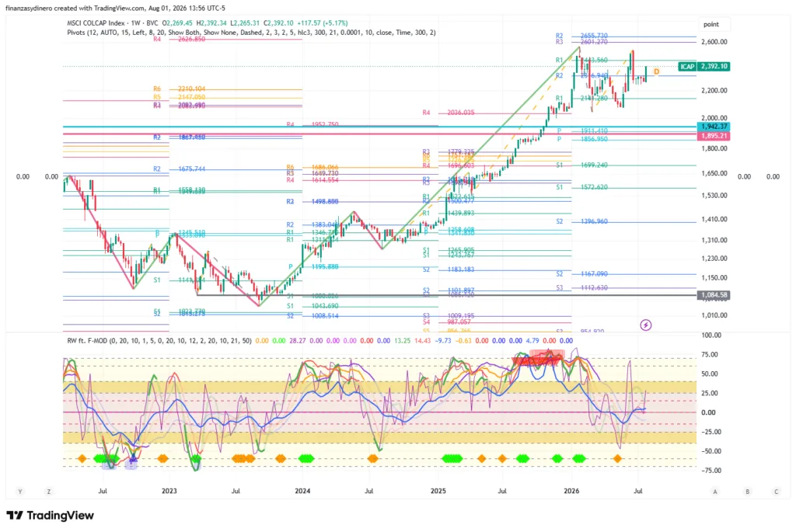This screenshot has height=532, width=796.
Task: Select the pink 1,895.21 price level label
Action: pyautogui.click(x=714, y=136)
